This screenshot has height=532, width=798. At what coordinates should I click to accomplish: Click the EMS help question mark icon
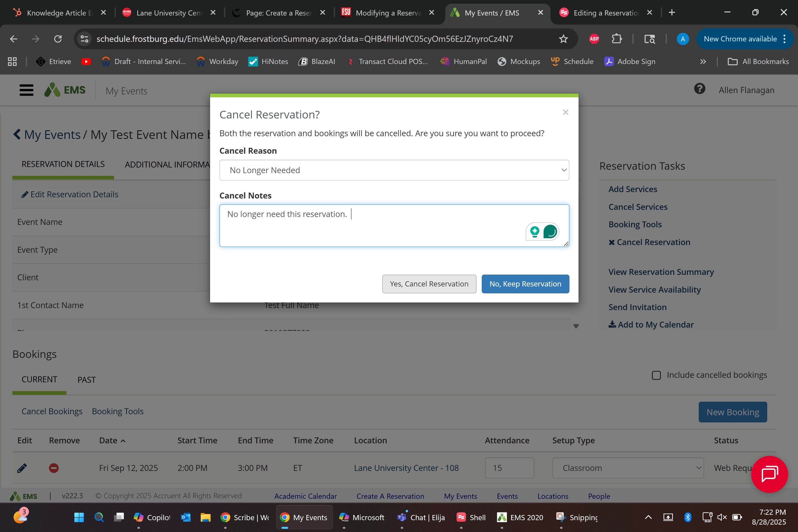click(699, 89)
